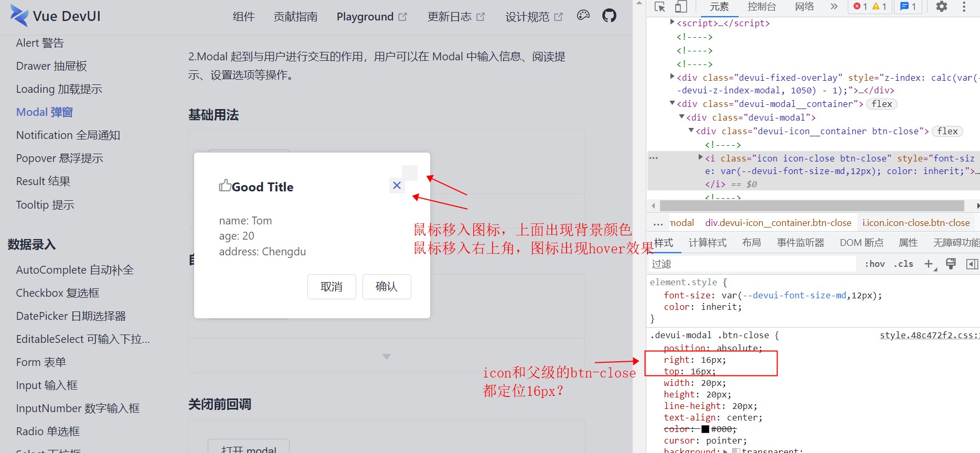Screen dimensions: 980x453
Task: Open the 设计规范 navigation link
Action: tap(534, 17)
